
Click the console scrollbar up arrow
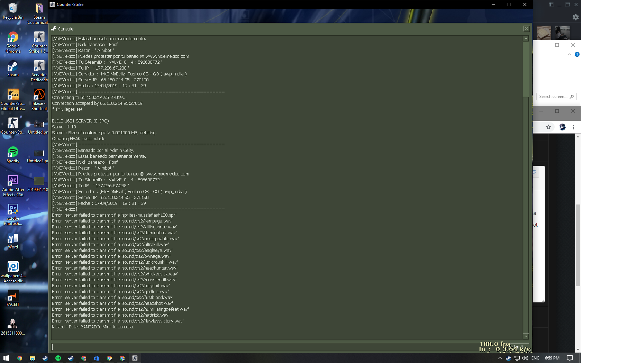pyautogui.click(x=526, y=38)
